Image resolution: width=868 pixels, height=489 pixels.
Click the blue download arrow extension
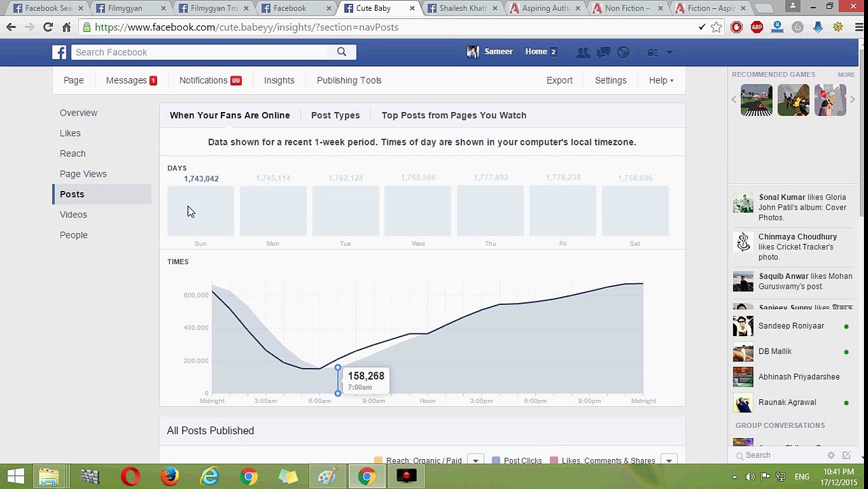point(818,27)
